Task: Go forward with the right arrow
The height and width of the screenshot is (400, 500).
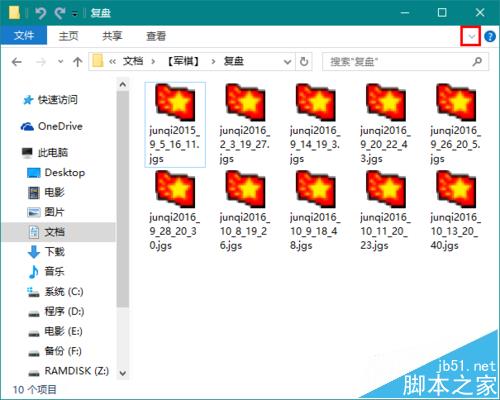Action: (41, 62)
